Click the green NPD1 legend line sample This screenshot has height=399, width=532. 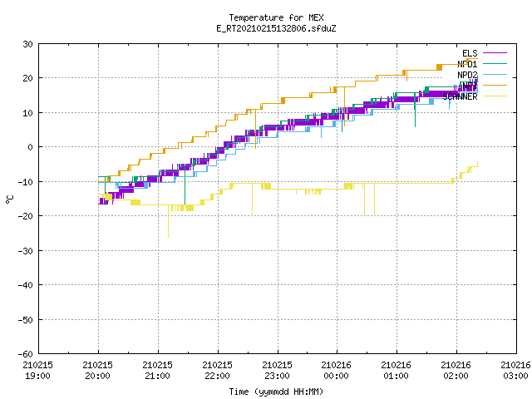(495, 63)
